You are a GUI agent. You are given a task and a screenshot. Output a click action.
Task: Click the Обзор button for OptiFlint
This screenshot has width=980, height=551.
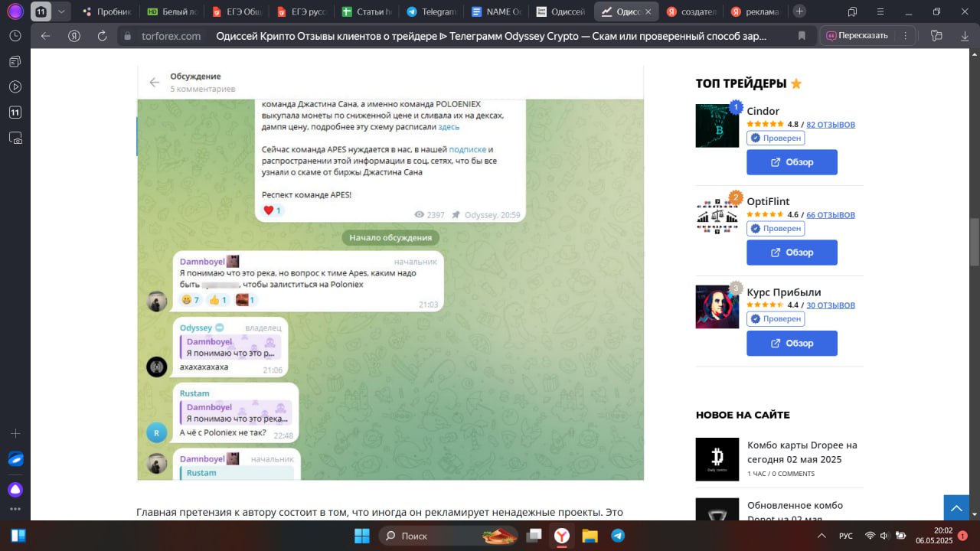pos(792,253)
